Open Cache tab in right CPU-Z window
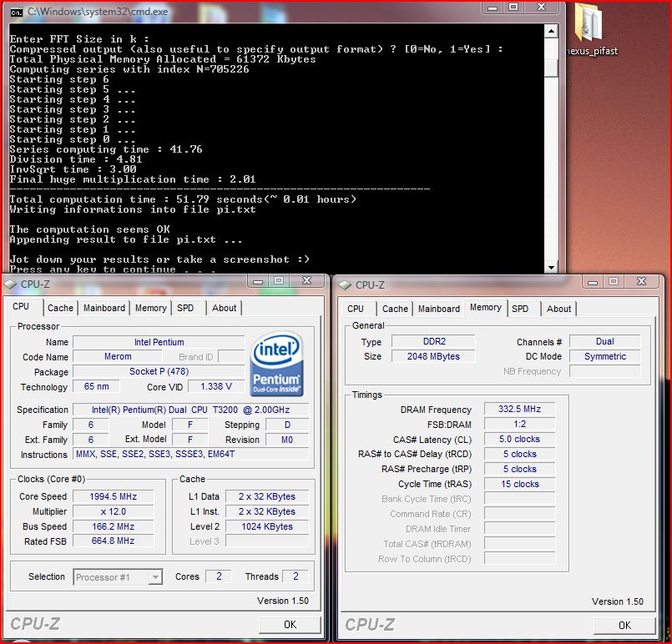Viewport: 672px width, 644px height. [x=395, y=309]
